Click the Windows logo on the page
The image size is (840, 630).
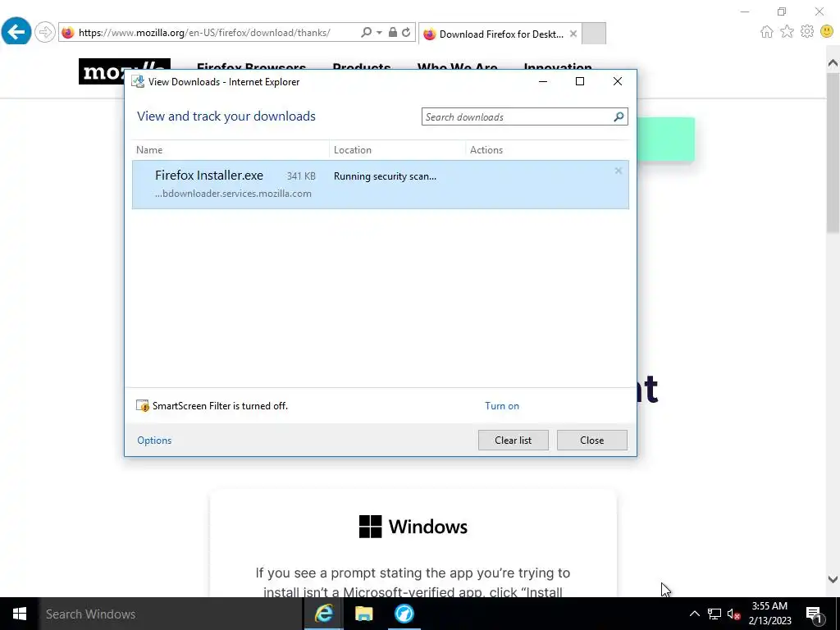tap(370, 527)
